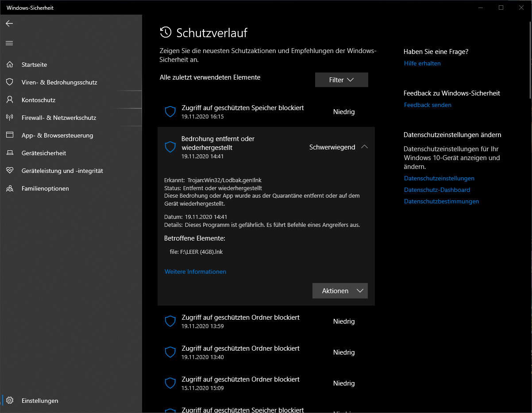Open App- & Browsersteuerung
532x413 pixels.
click(71, 135)
